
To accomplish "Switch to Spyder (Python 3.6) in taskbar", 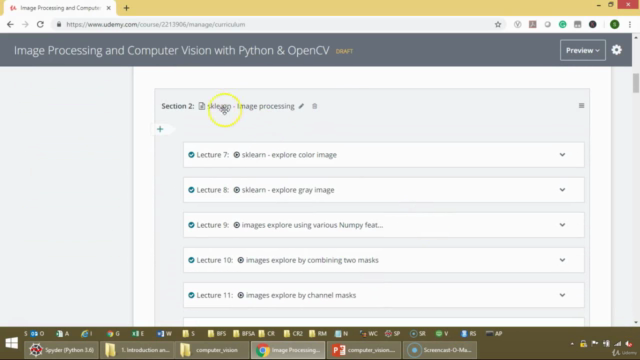I will click(x=61, y=350).
